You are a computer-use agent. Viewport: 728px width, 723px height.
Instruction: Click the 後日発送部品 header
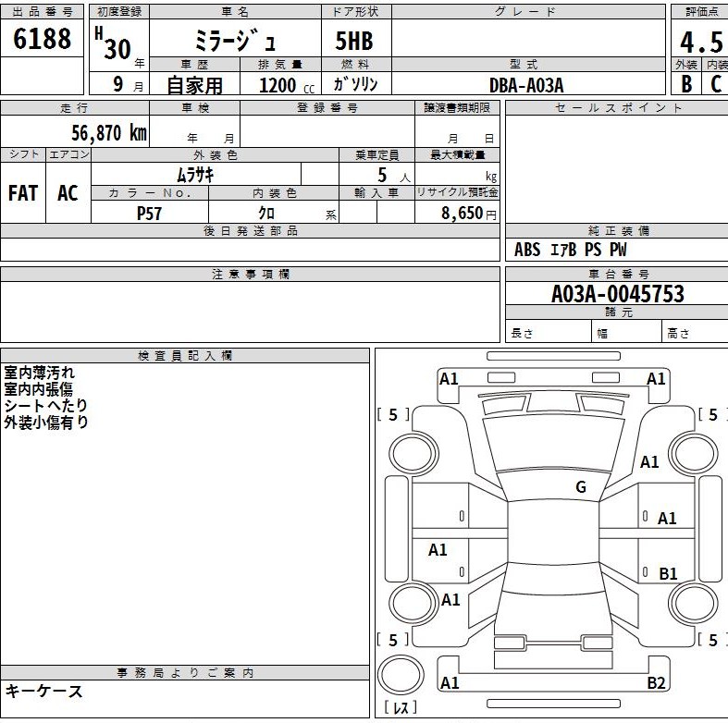point(251,230)
